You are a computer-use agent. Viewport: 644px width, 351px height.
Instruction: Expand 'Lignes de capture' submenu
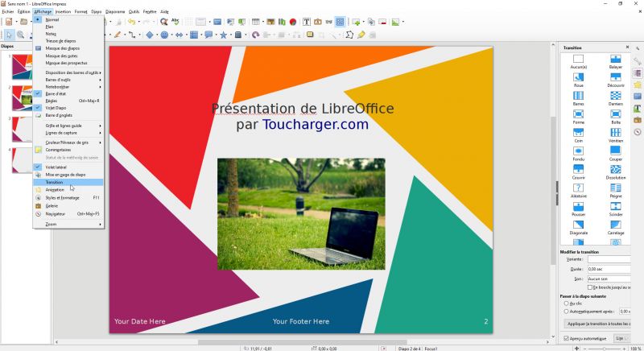click(x=68, y=133)
